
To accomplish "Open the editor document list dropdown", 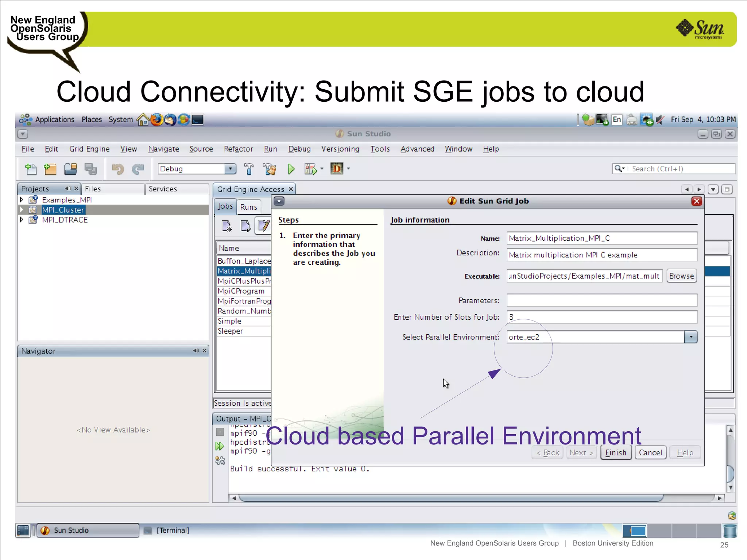I will pos(713,189).
